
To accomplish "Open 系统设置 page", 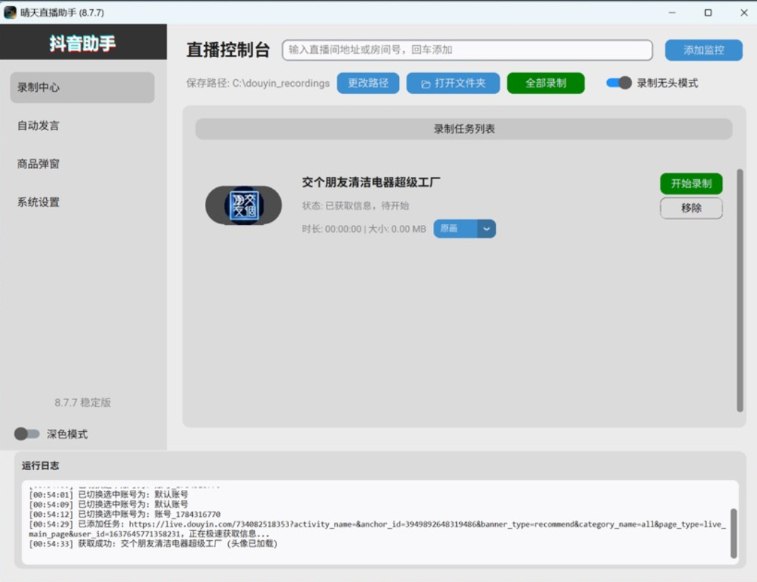I will [x=82, y=202].
